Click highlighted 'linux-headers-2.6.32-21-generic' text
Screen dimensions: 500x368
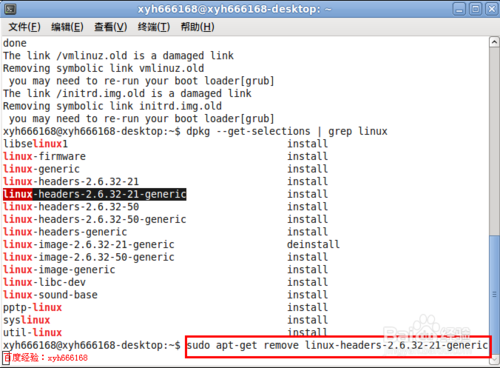point(95,194)
